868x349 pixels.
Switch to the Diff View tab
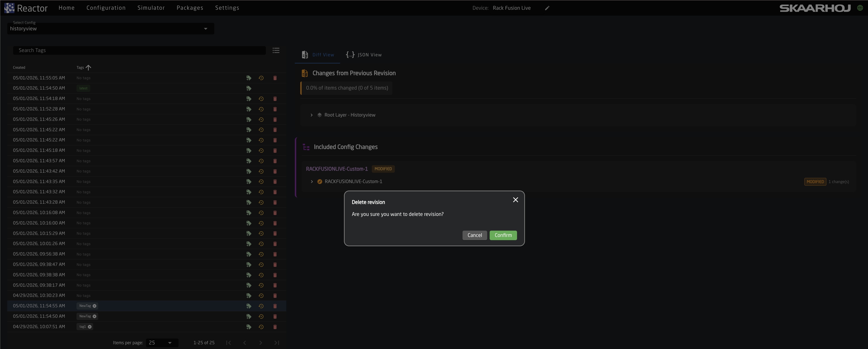tap(317, 55)
